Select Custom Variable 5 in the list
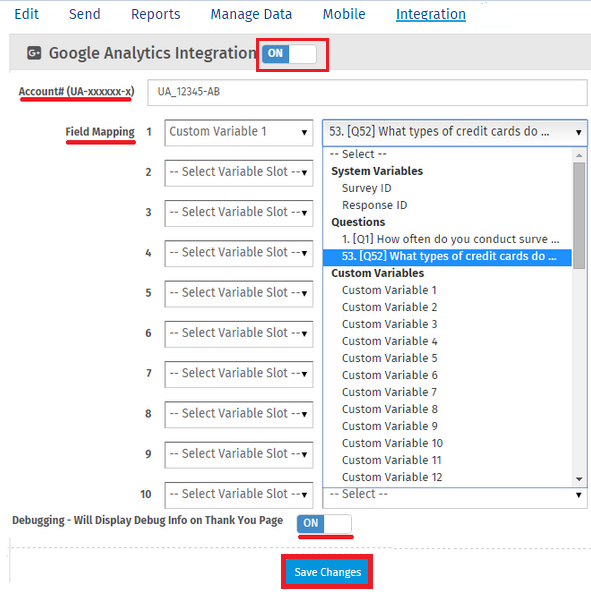 point(389,358)
